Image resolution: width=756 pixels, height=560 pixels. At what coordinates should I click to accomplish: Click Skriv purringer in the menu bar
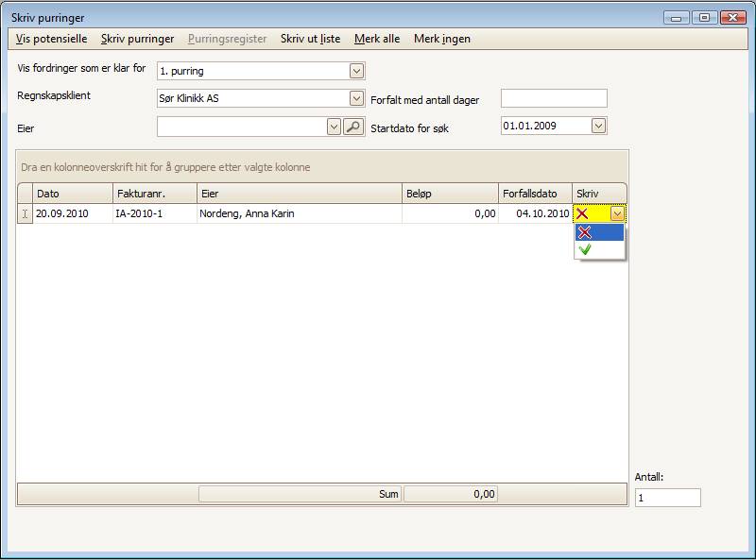point(137,39)
